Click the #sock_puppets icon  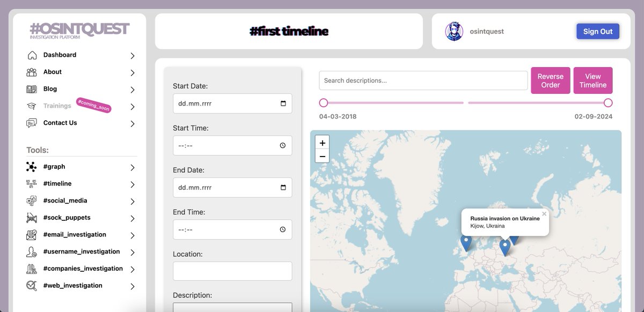[x=32, y=218]
